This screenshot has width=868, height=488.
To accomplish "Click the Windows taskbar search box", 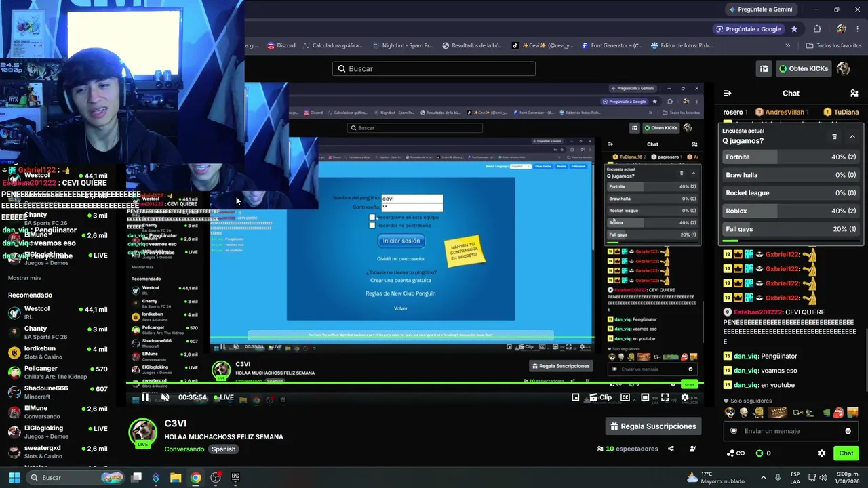I will [x=75, y=478].
